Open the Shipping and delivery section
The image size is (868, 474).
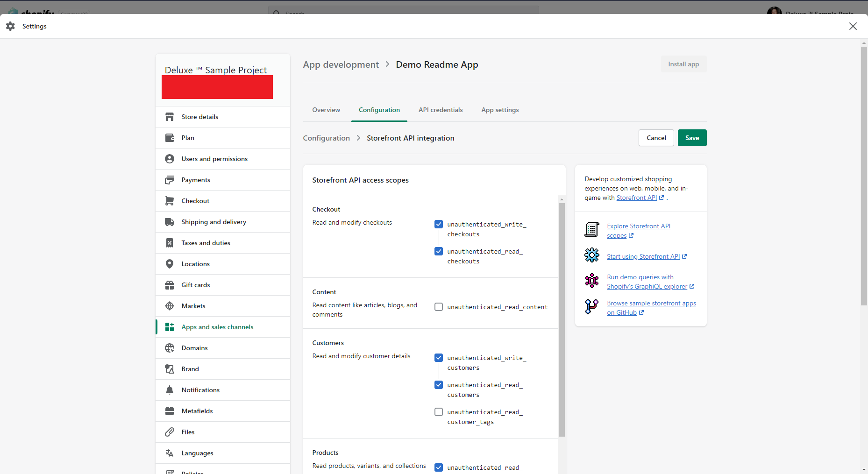[223, 222]
